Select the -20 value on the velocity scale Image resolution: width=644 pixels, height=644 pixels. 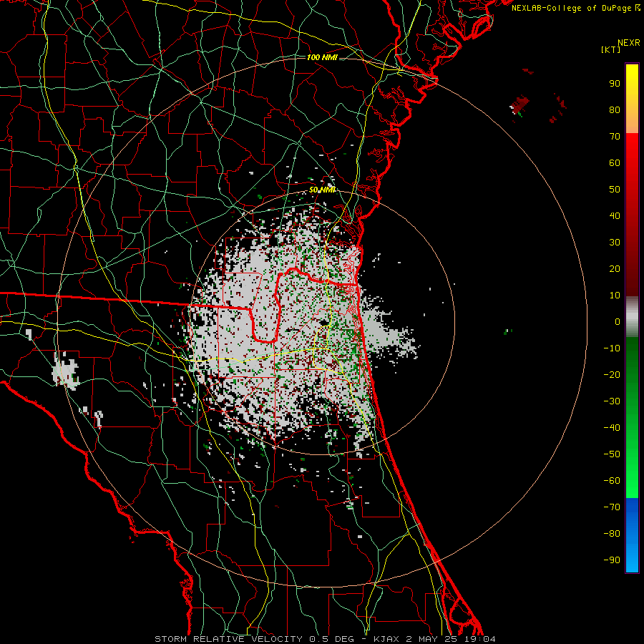612,374
